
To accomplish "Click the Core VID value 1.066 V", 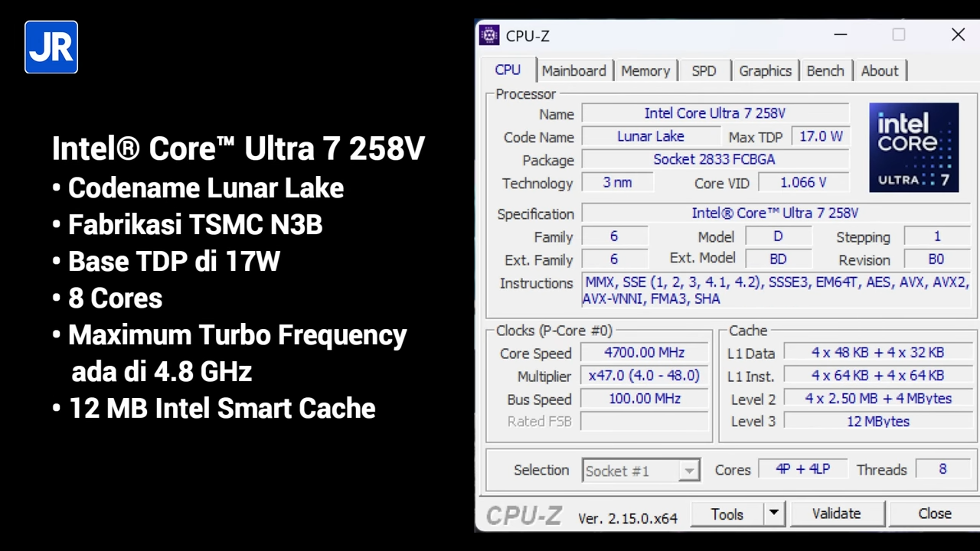I will click(804, 182).
